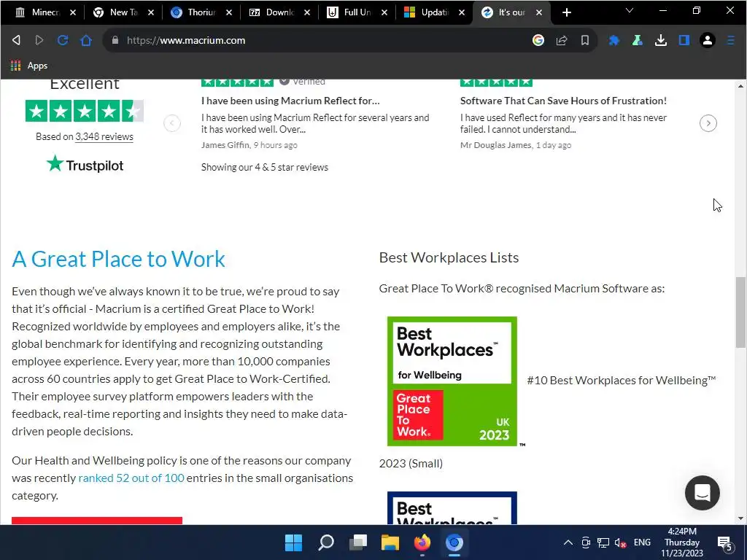The image size is (747, 560).
Task: Click the Showing our 4 & 5 star reviews text
Action: click(264, 167)
